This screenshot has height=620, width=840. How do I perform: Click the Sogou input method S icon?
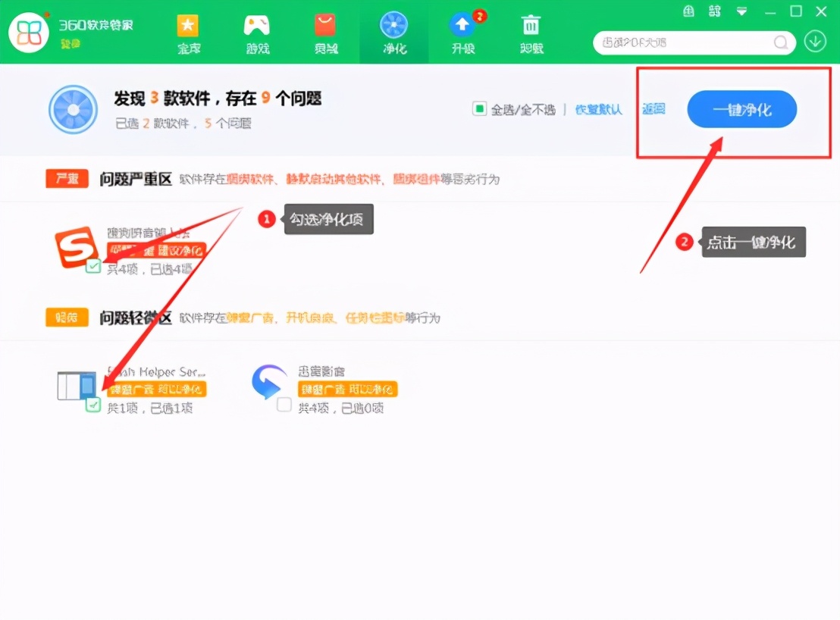tap(77, 246)
